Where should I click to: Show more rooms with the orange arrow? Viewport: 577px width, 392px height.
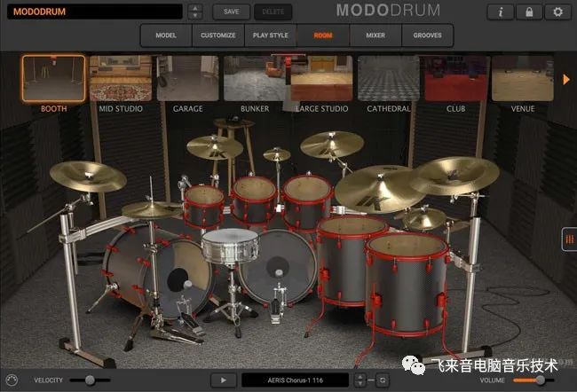click(566, 80)
